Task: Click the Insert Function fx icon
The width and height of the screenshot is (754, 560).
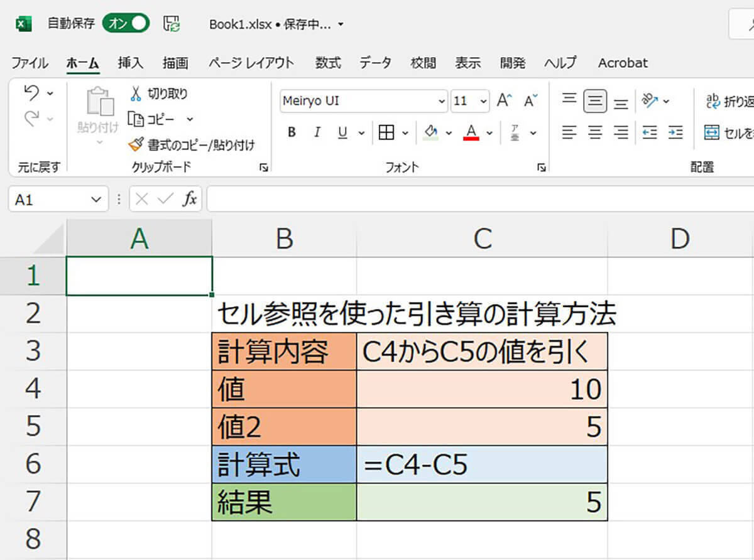Action: (189, 200)
